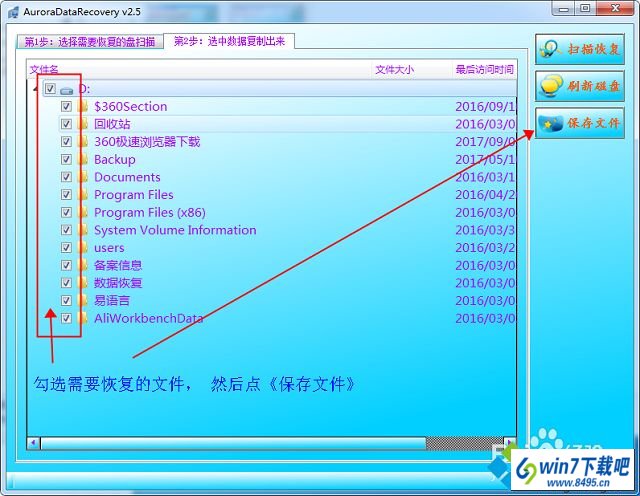Image resolution: width=640 pixels, height=496 pixels.
Task: Select the 回收站 folder name
Action: (112, 124)
